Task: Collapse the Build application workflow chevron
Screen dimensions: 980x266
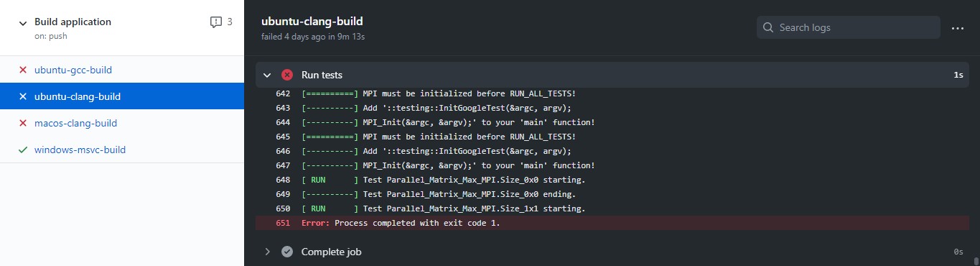Action: (23, 22)
